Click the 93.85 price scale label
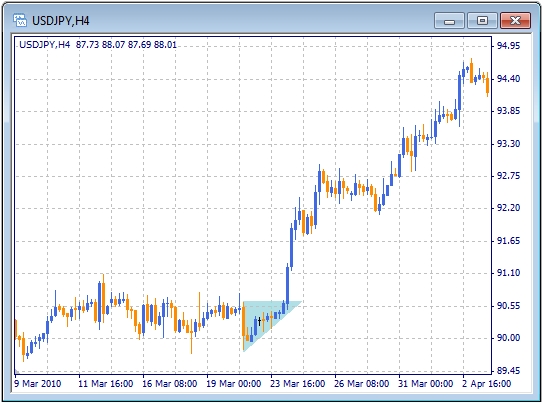544x405 pixels. tap(508, 111)
